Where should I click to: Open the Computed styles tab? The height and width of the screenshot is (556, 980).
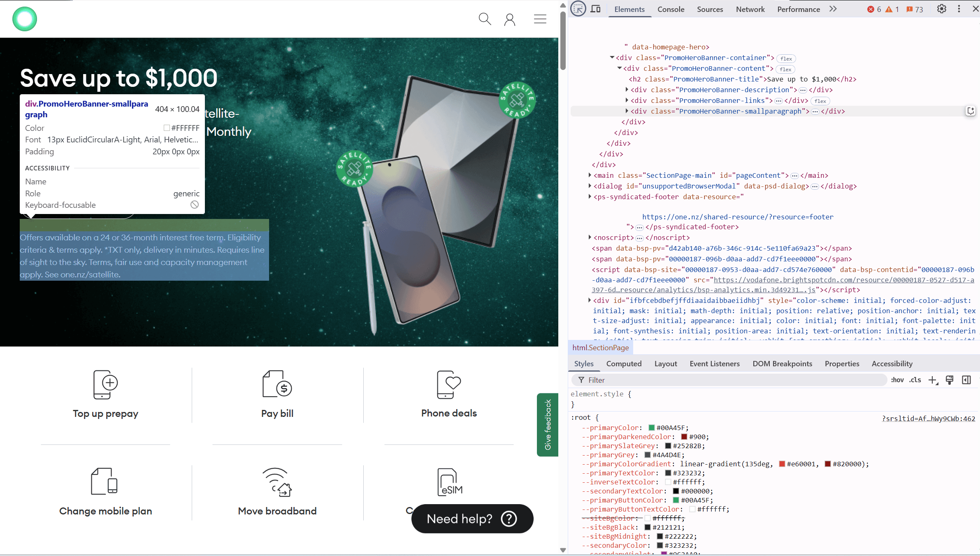pos(624,364)
